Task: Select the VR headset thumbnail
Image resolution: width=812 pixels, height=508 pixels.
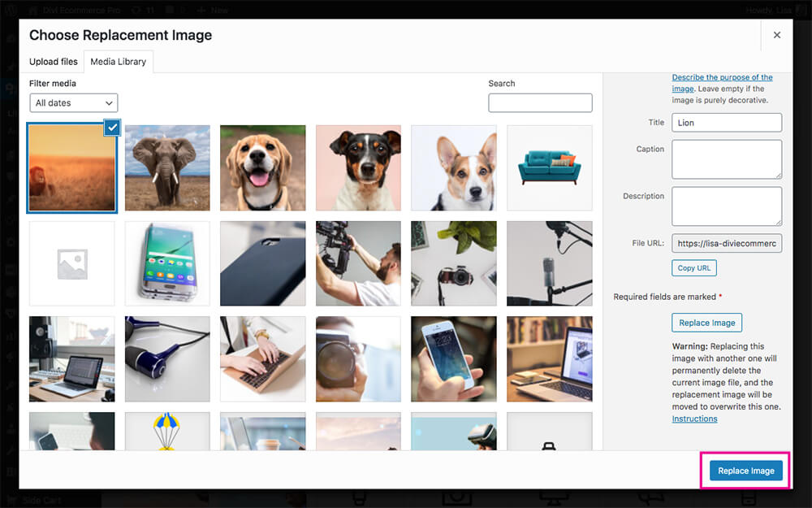Action: point(454,431)
